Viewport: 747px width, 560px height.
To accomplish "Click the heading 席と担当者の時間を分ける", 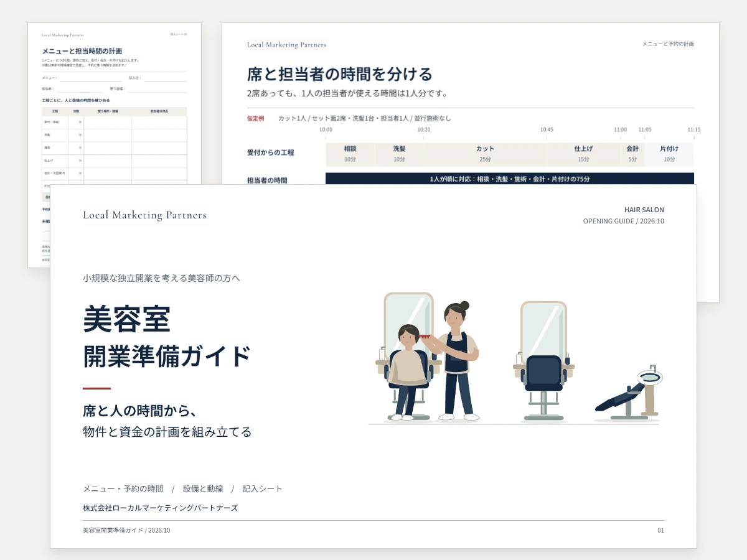I will tap(340, 75).
